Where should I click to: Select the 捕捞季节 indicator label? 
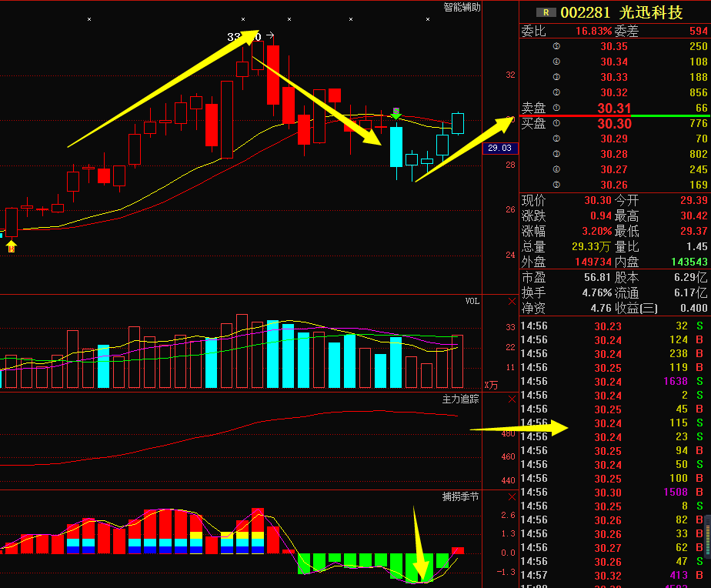click(x=460, y=497)
